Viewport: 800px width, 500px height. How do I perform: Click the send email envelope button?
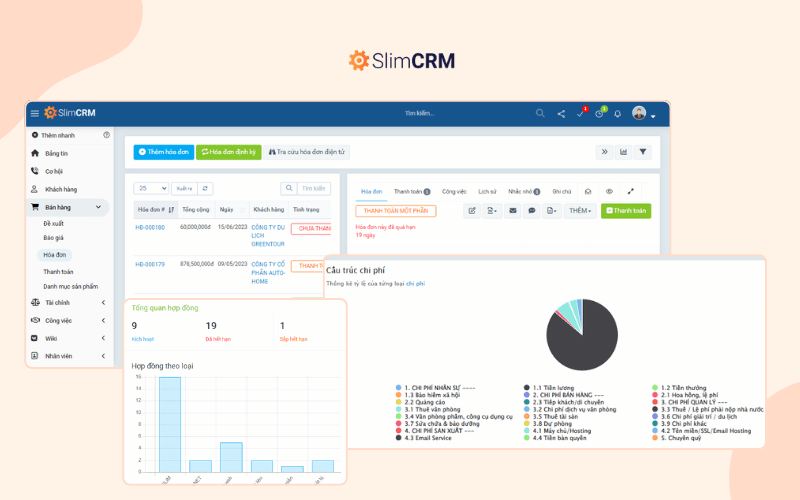[513, 211]
